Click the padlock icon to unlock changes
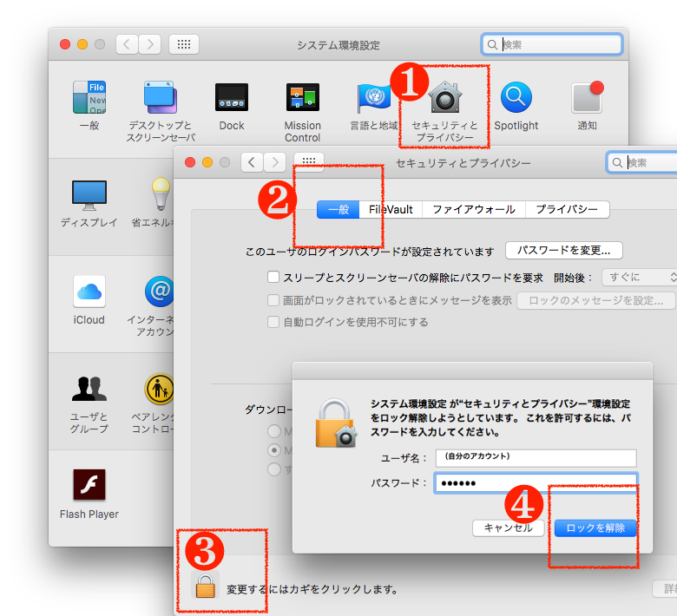Image resolution: width=677 pixels, height=616 pixels. [205, 587]
